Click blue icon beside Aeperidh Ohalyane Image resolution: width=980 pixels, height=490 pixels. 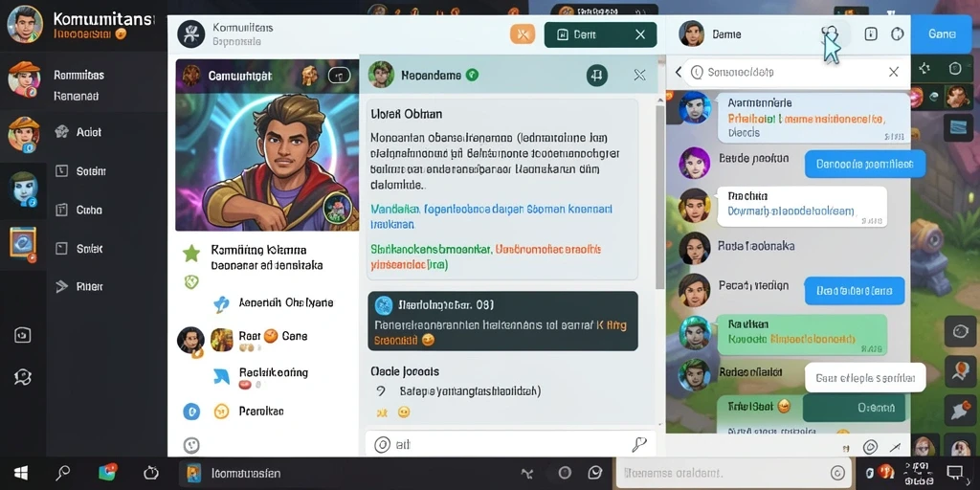click(221, 303)
